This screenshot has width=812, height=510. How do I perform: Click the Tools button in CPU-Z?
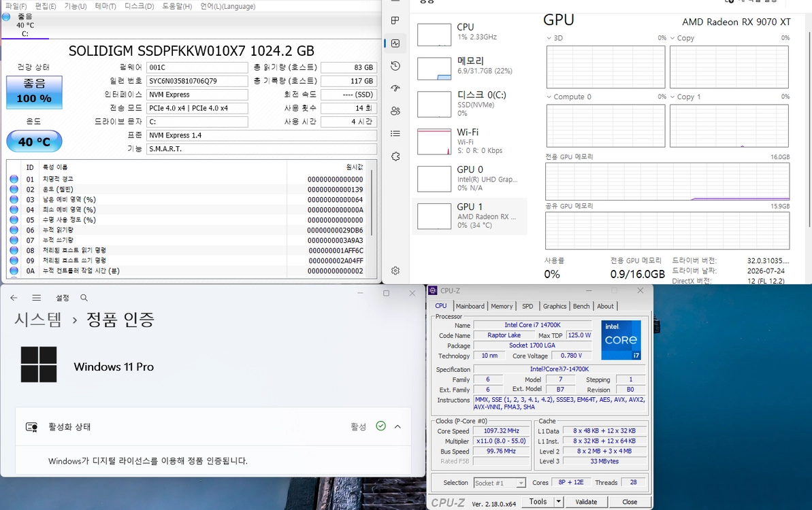[538, 502]
